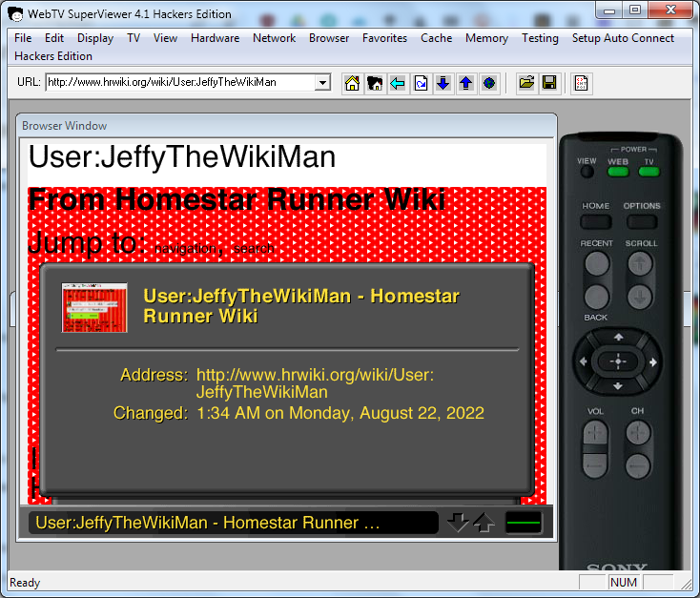
Task: Click into the URL address field
Action: coord(180,83)
